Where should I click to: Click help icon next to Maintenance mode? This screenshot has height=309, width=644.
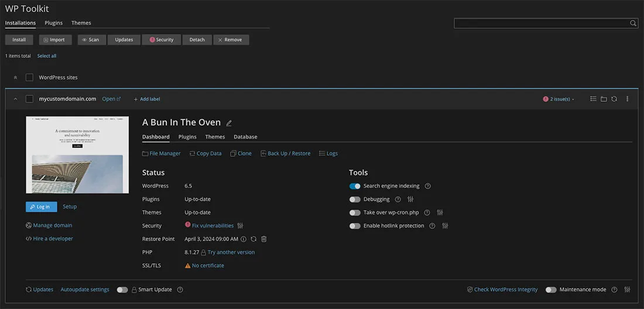coord(614,290)
